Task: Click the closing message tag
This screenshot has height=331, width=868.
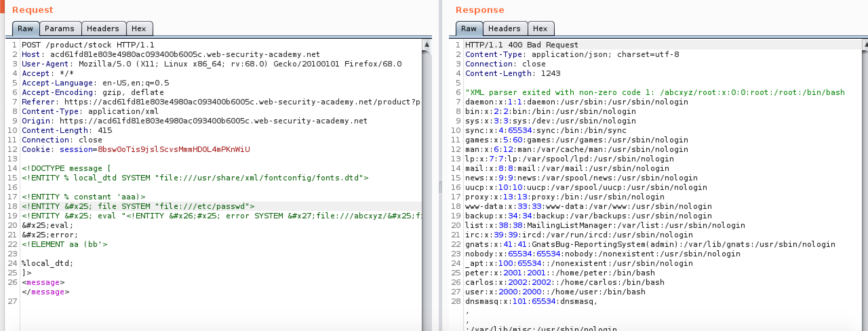Action: point(46,292)
